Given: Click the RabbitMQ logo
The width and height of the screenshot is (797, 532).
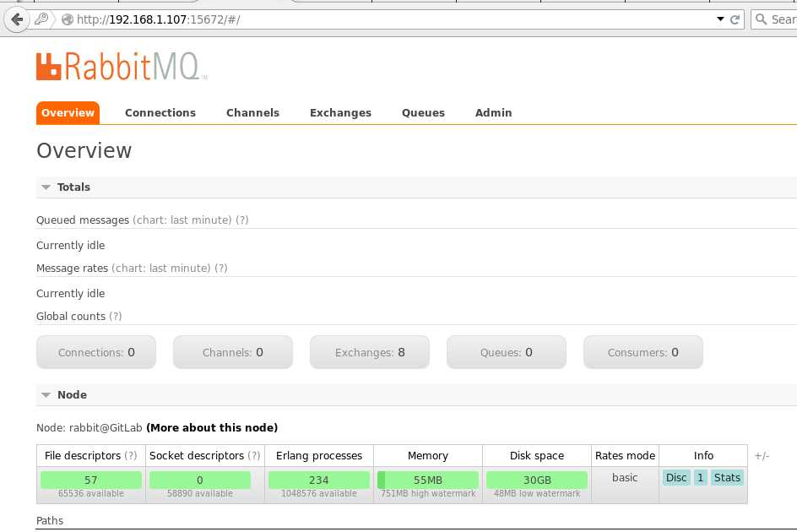Looking at the screenshot, I should [x=122, y=67].
